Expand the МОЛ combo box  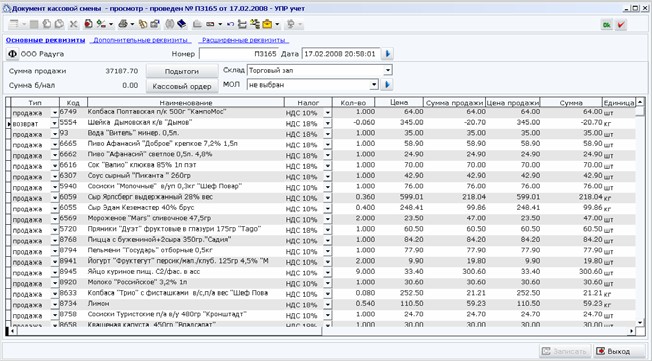click(374, 85)
